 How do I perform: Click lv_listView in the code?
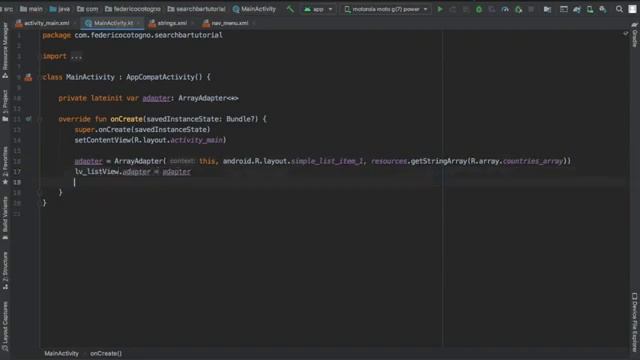pyautogui.click(x=97, y=172)
